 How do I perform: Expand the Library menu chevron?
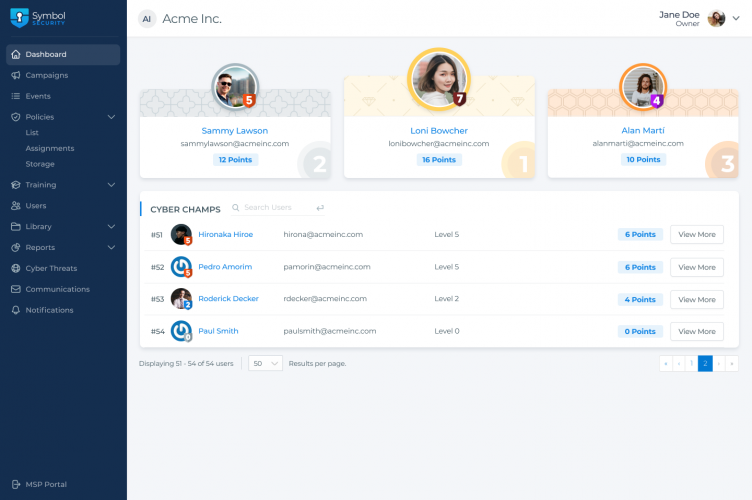[111, 226]
